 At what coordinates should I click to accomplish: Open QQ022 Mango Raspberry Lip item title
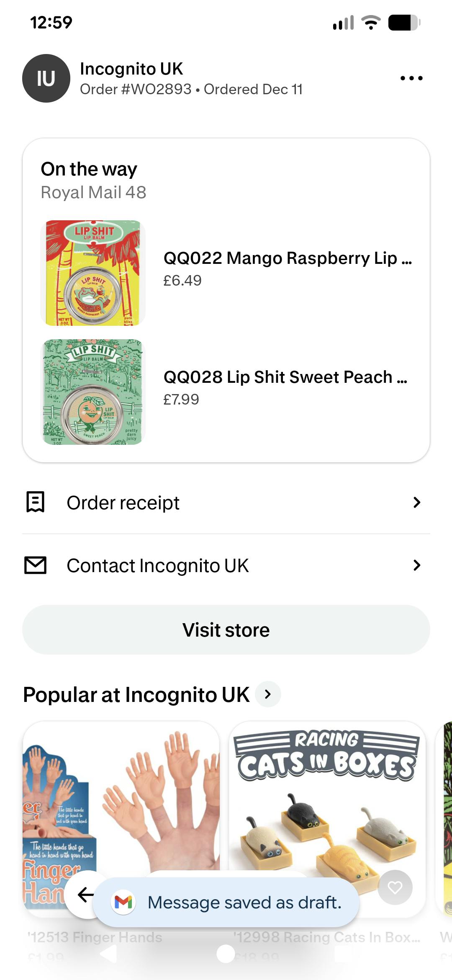coord(288,258)
